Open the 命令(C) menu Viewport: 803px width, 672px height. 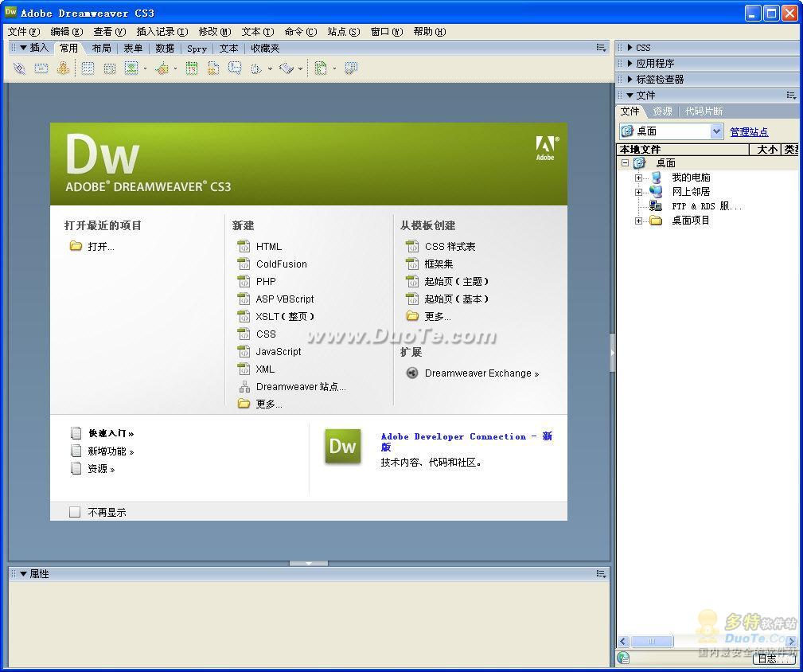301,32
